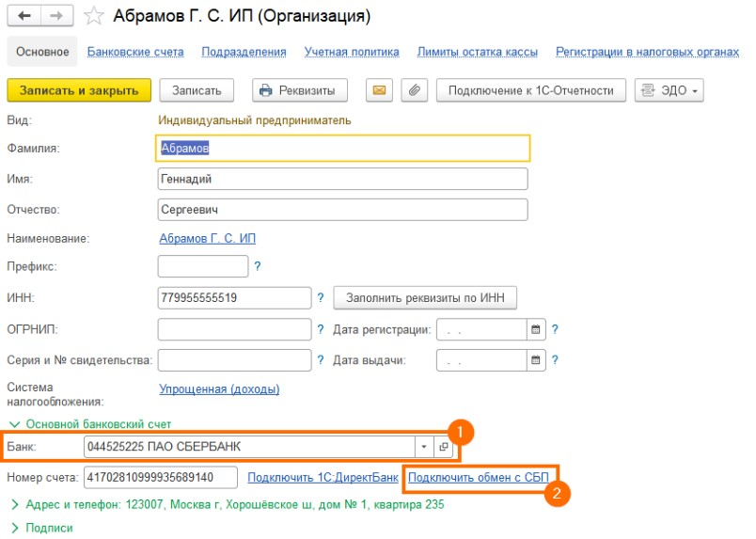Add organization to favorites with star icon
The image size is (756, 539).
click(x=93, y=16)
